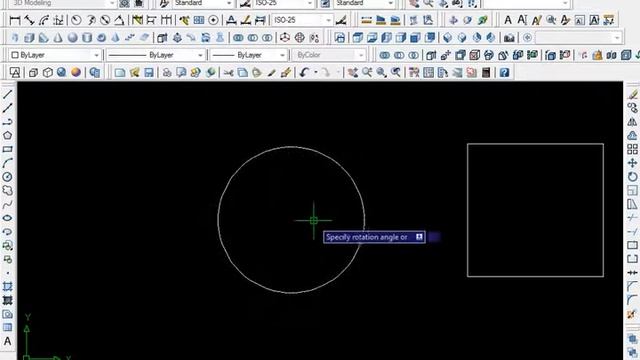Select the Move modify tool
Screen dimensions: 640x360
pos(632,163)
